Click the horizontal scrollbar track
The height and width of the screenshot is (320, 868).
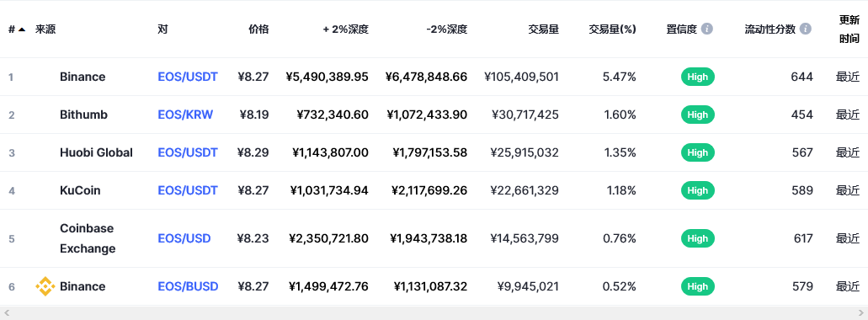(434, 313)
